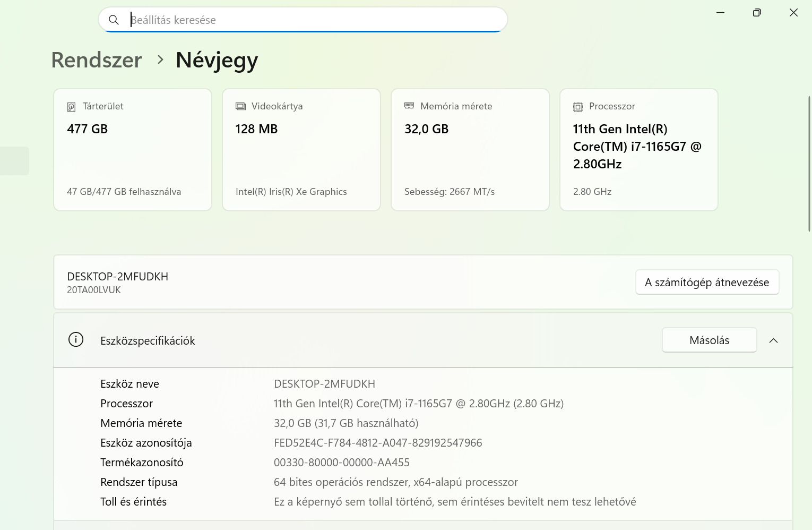The height and width of the screenshot is (530, 812).
Task: Click the Eszköz azonosítója value text
Action: point(378,443)
